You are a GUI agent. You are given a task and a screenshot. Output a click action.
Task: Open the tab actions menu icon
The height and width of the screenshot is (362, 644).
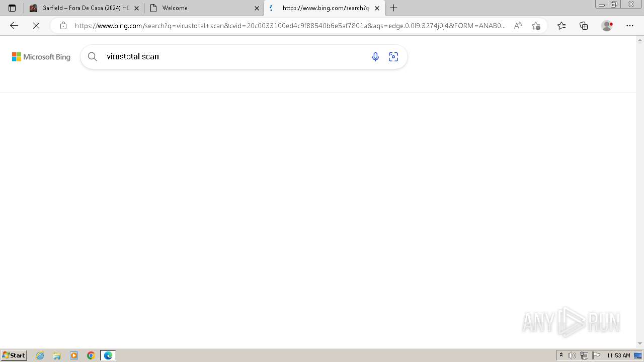click(x=12, y=8)
